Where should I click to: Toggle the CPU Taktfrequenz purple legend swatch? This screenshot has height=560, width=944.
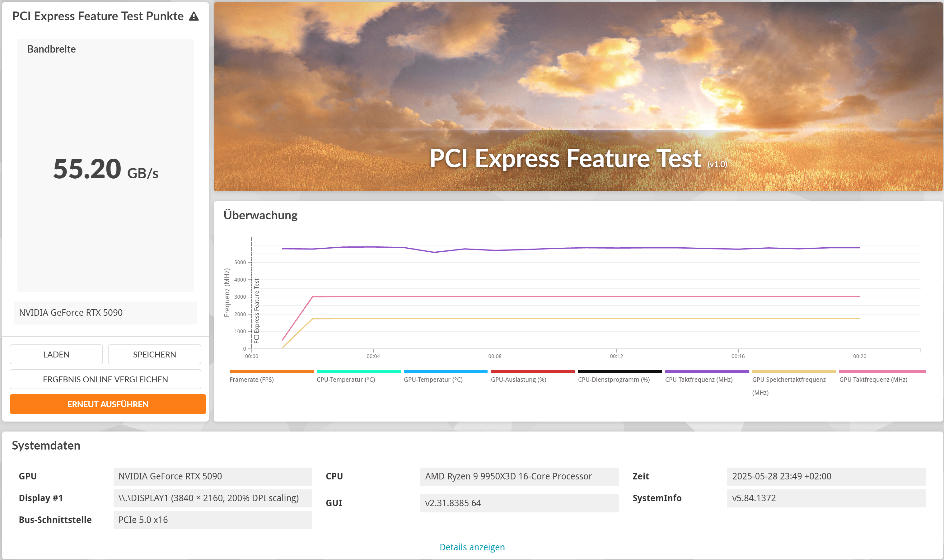pyautogui.click(x=706, y=372)
